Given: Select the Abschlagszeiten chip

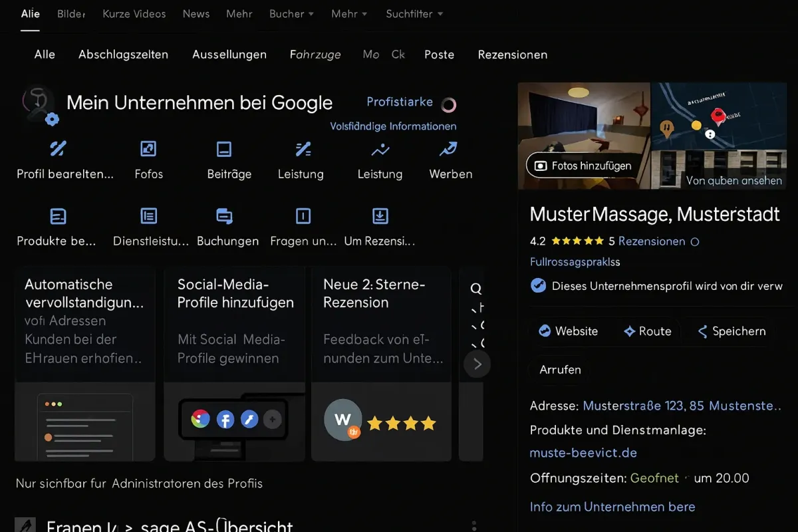Looking at the screenshot, I should pyautogui.click(x=123, y=55).
